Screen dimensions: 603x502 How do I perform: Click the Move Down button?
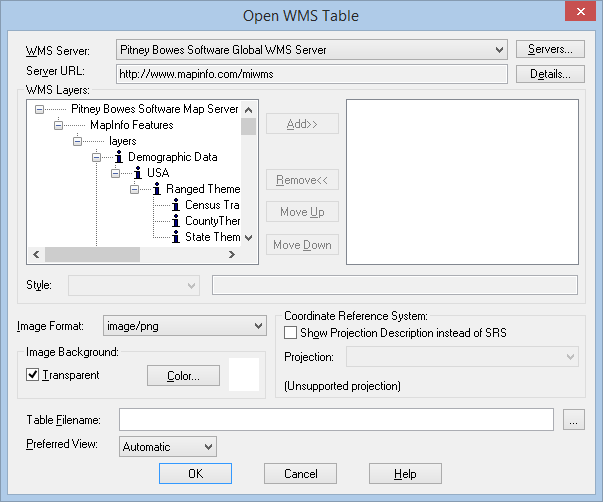click(x=302, y=245)
